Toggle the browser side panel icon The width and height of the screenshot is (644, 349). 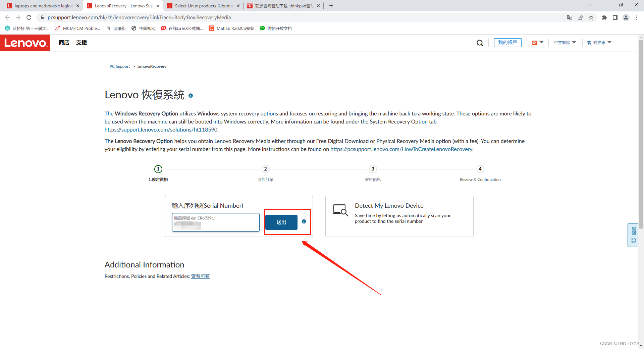coord(615,17)
